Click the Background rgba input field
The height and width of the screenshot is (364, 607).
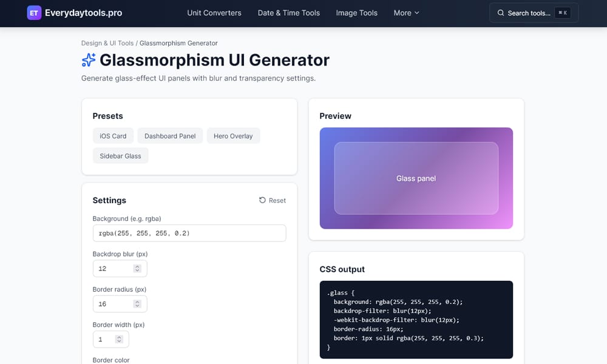tap(189, 233)
